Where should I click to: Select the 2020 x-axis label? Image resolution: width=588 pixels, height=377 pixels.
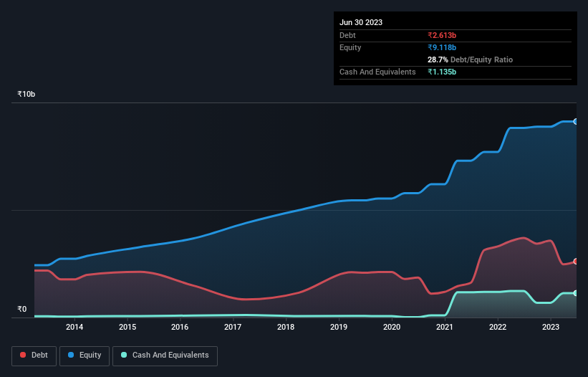coord(392,327)
